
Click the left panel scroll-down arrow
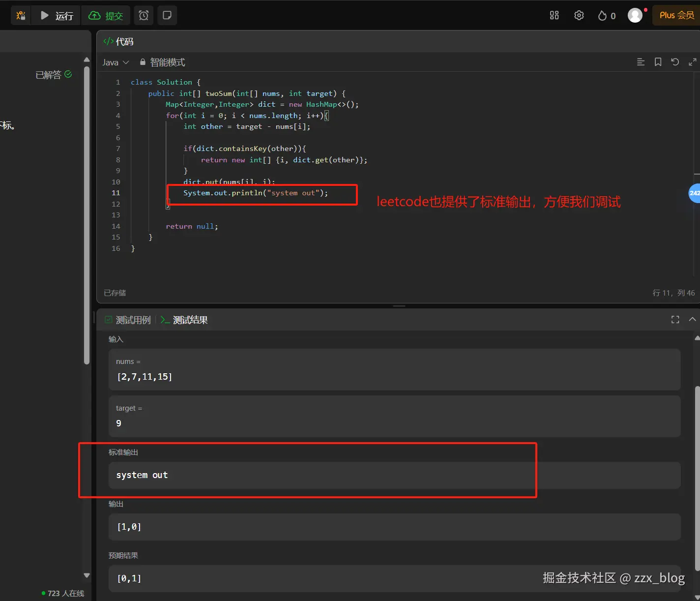coord(87,575)
